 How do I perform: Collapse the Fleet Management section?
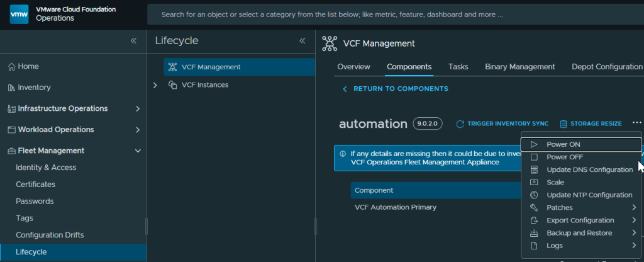(x=138, y=151)
